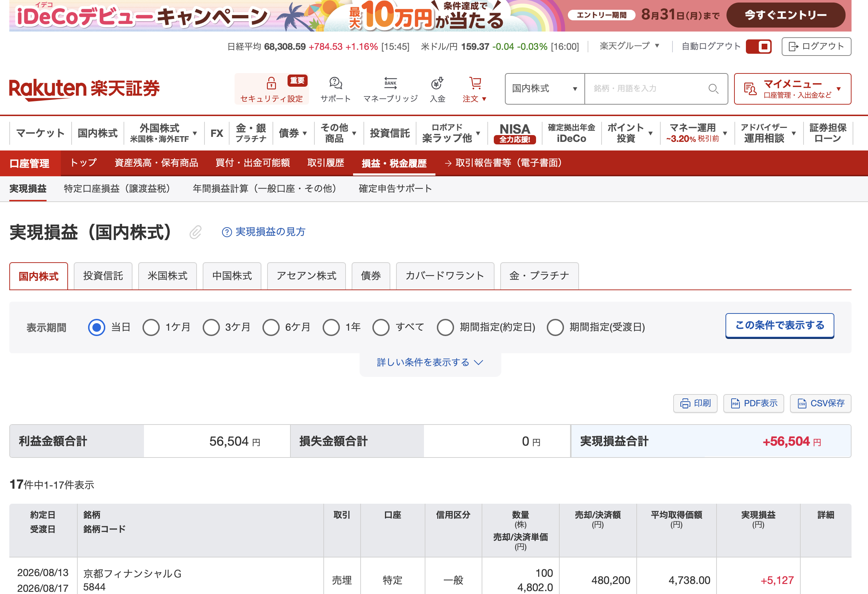Click 今すぐエントリー banner button
This screenshot has height=594, width=868.
tap(786, 15)
